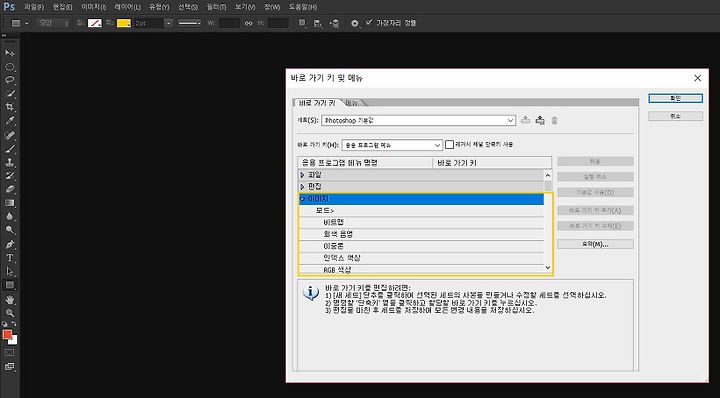
Task: Select the Crop tool
Action: tap(10, 107)
